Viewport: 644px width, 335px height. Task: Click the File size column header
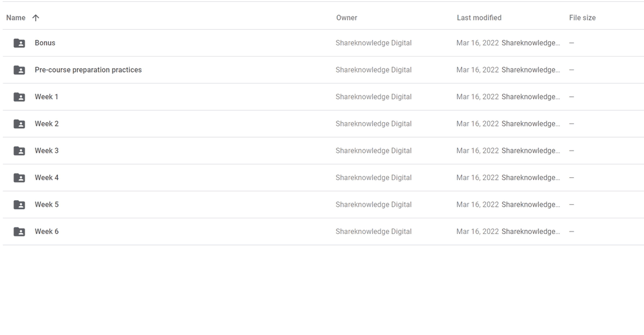pos(582,18)
